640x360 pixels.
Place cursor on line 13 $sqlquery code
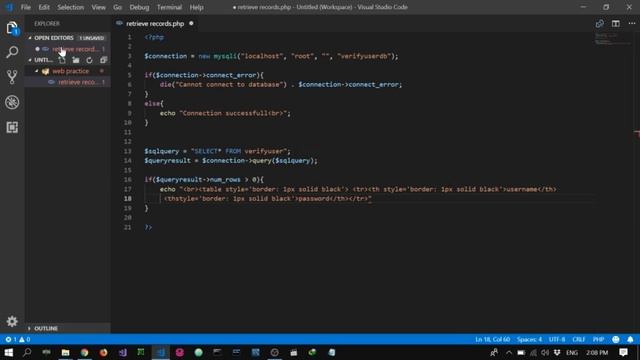pos(217,151)
